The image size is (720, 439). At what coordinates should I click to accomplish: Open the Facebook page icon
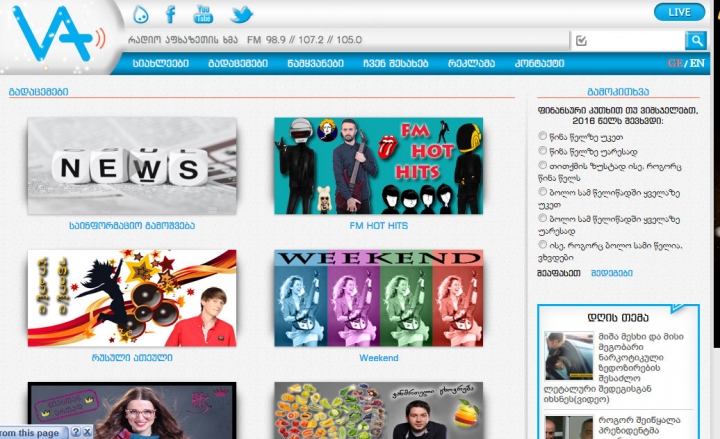point(170,14)
